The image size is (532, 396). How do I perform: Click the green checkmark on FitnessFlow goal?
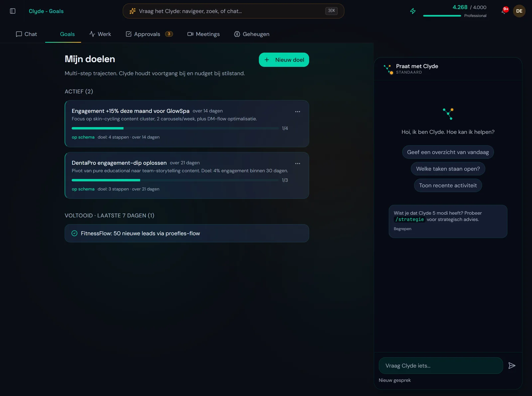[74, 233]
